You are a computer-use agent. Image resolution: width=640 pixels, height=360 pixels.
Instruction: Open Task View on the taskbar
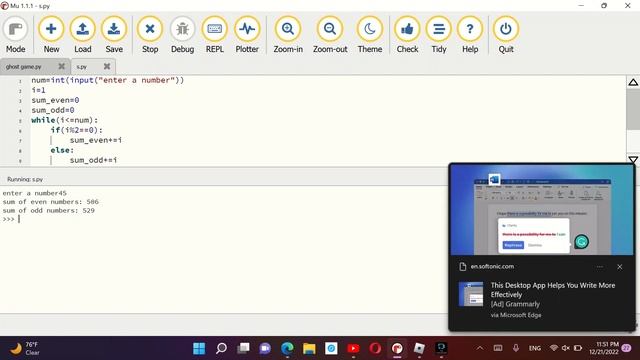[243, 349]
